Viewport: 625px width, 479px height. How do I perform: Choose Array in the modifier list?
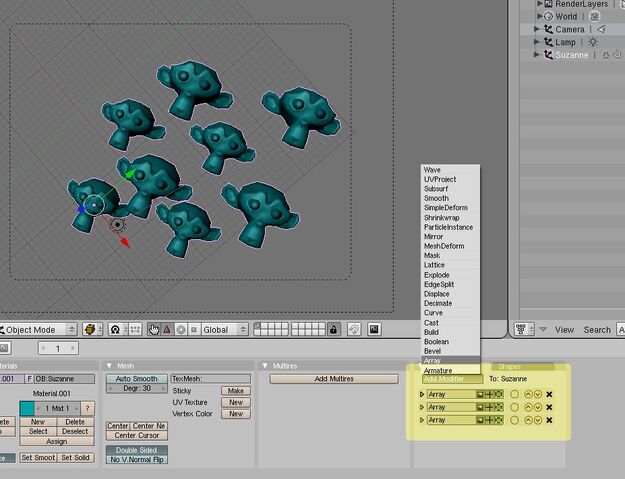point(450,361)
